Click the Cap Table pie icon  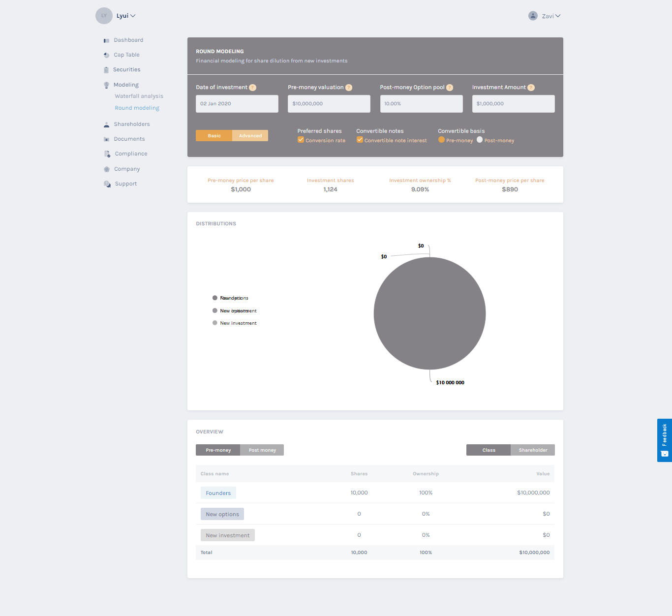tap(106, 55)
